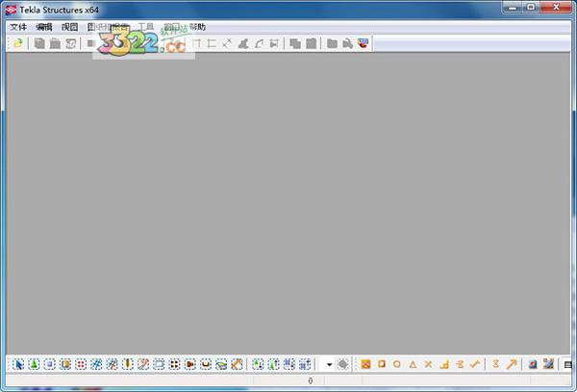Toggle Select grid line switch with orange line
Screen dimensions: 577x392
(x=112, y=364)
